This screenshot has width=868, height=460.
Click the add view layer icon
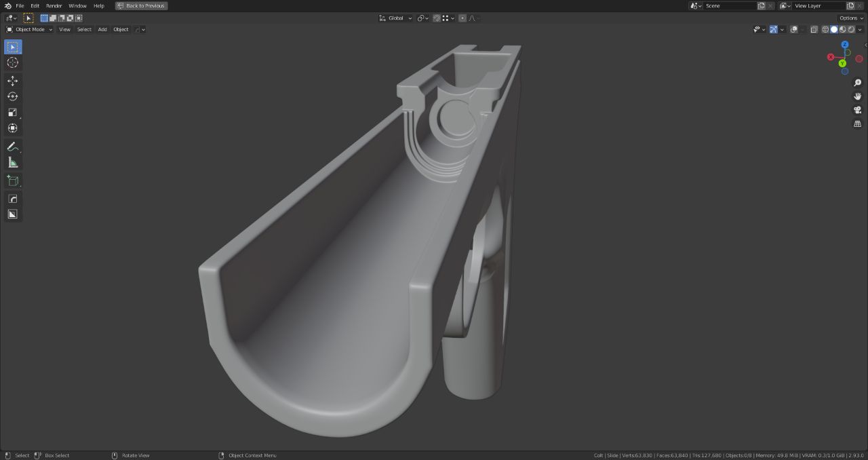point(850,5)
